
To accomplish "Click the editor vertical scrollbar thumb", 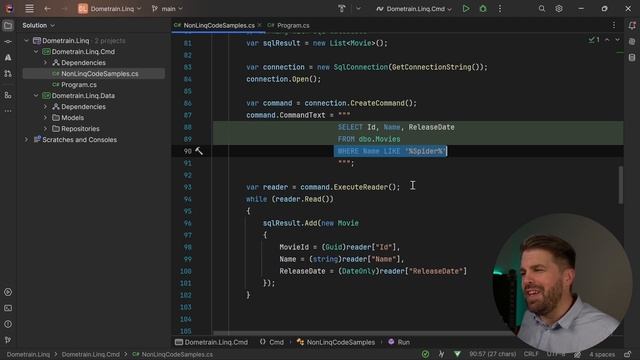I will click(x=621, y=184).
